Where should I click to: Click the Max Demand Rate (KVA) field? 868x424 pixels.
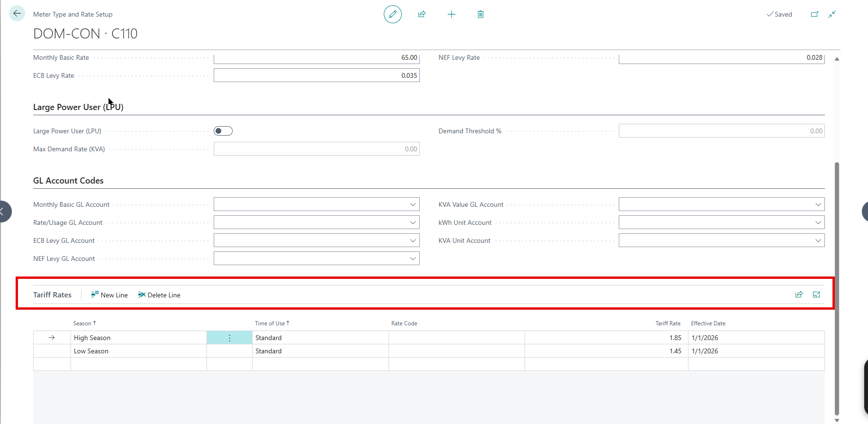(x=316, y=149)
